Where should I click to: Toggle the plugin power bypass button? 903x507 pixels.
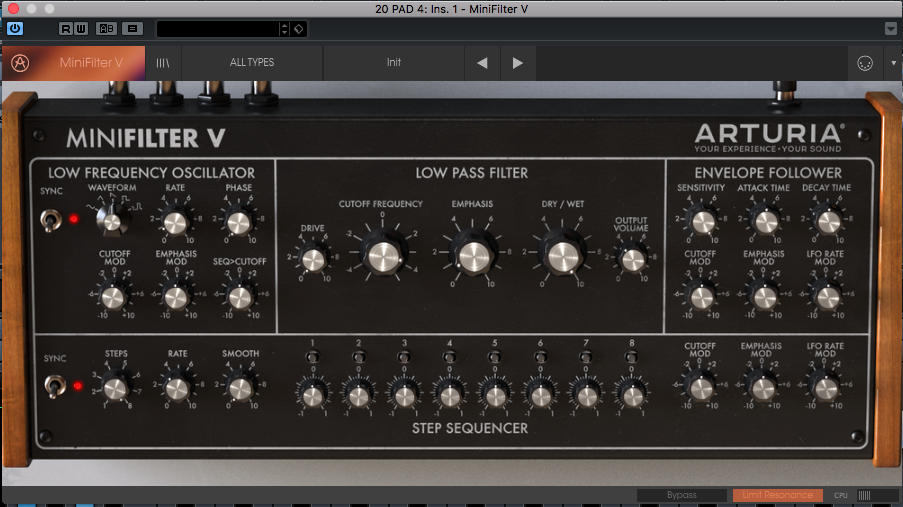[15, 28]
